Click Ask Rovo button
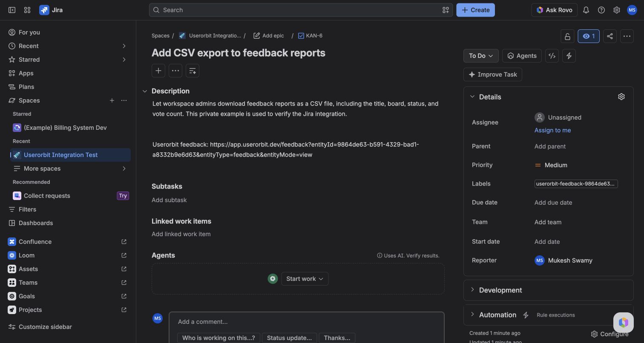Viewport: 644px width, 343px height. [555, 10]
